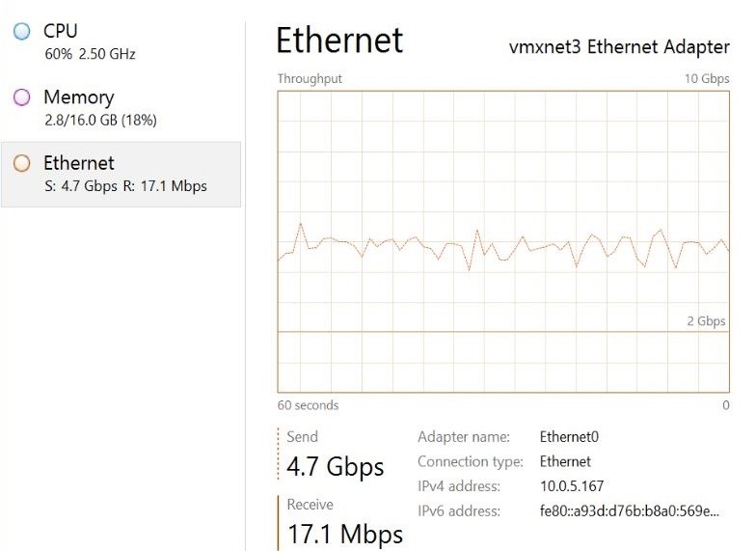This screenshot has height=551, width=756.
Task: Click the 60 seconds time axis label
Action: (x=308, y=405)
